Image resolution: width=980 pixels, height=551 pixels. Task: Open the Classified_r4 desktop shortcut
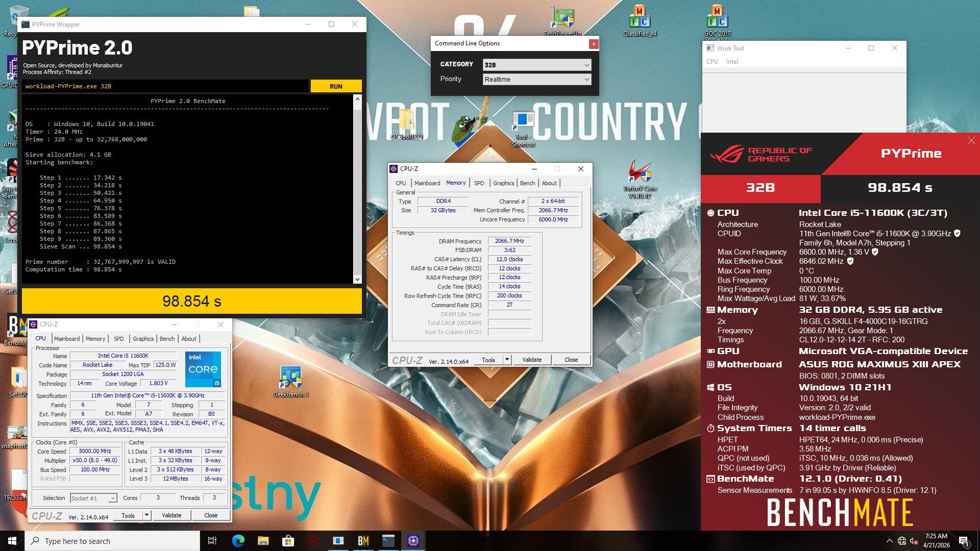[640, 20]
